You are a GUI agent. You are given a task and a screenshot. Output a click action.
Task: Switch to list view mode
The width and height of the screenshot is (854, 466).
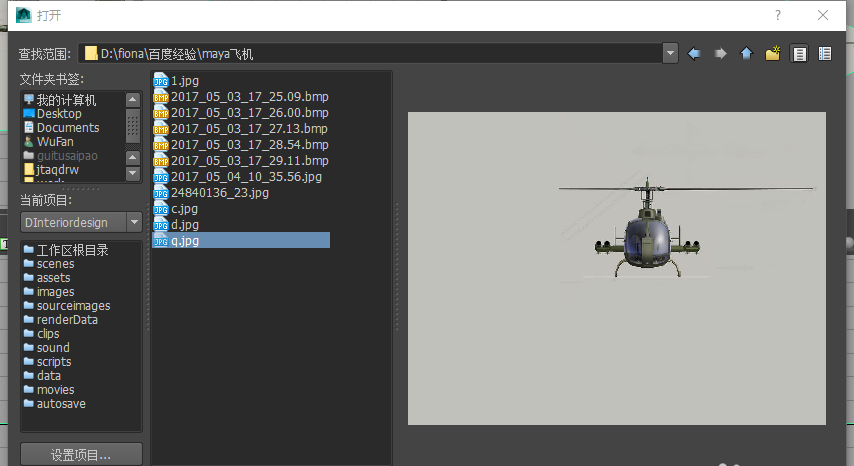tap(799, 53)
